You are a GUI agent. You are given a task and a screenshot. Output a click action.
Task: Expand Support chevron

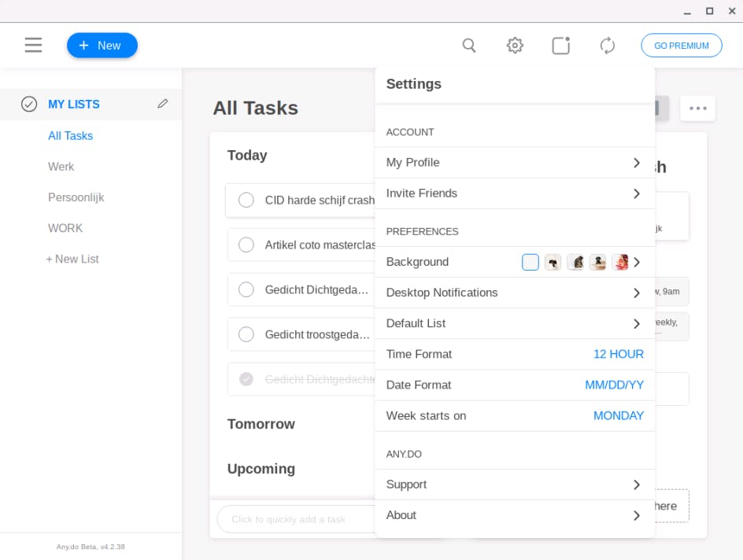coord(637,484)
